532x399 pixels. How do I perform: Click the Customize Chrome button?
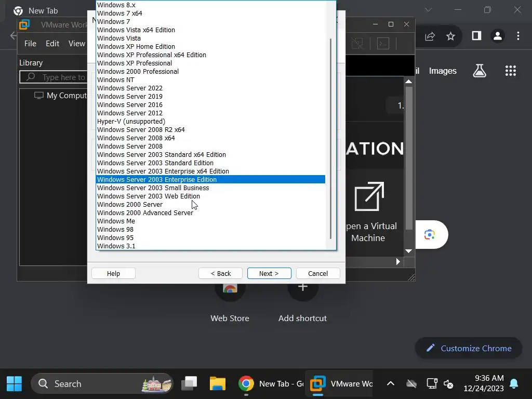point(469,348)
